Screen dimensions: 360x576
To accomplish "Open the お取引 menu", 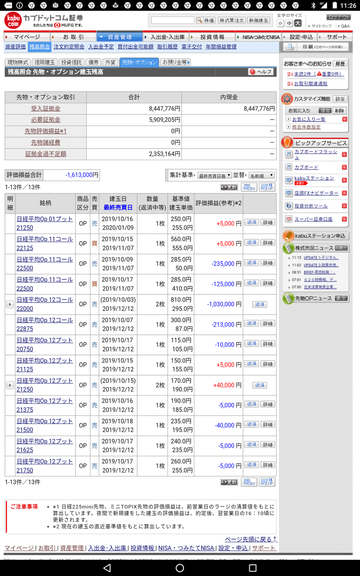I will (73, 37).
